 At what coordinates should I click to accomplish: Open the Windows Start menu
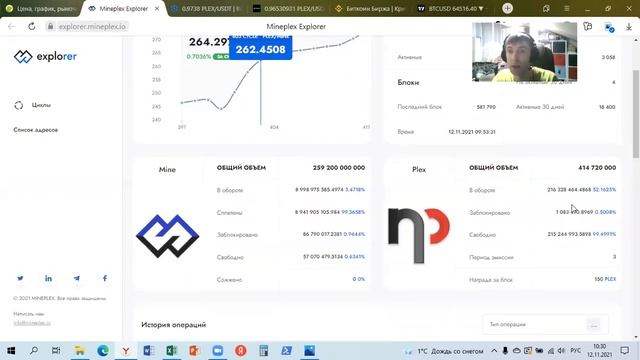pos(11,351)
